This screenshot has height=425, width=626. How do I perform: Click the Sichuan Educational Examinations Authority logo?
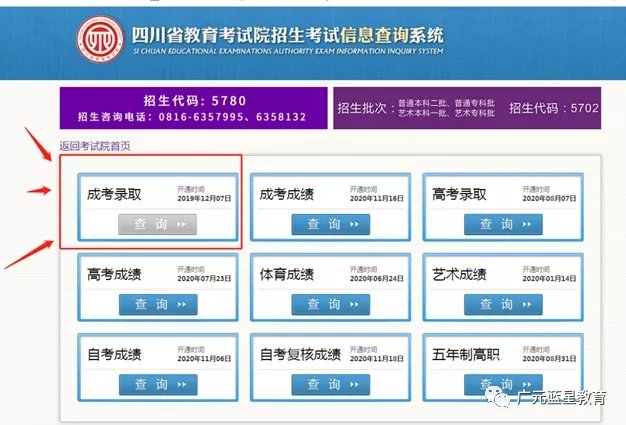100,39
